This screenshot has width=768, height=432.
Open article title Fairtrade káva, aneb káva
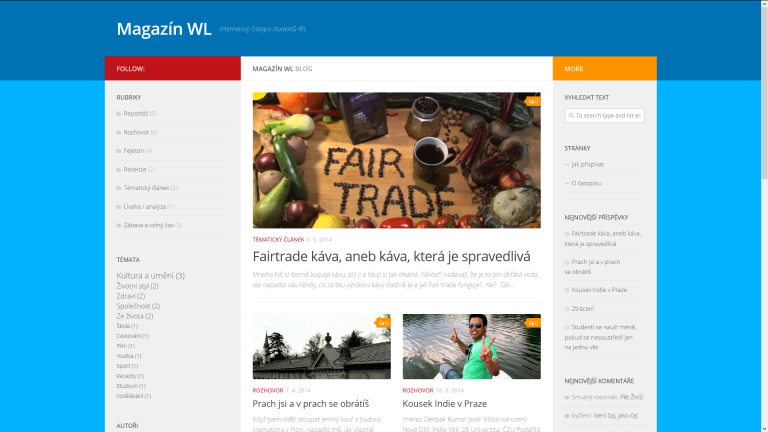391,256
